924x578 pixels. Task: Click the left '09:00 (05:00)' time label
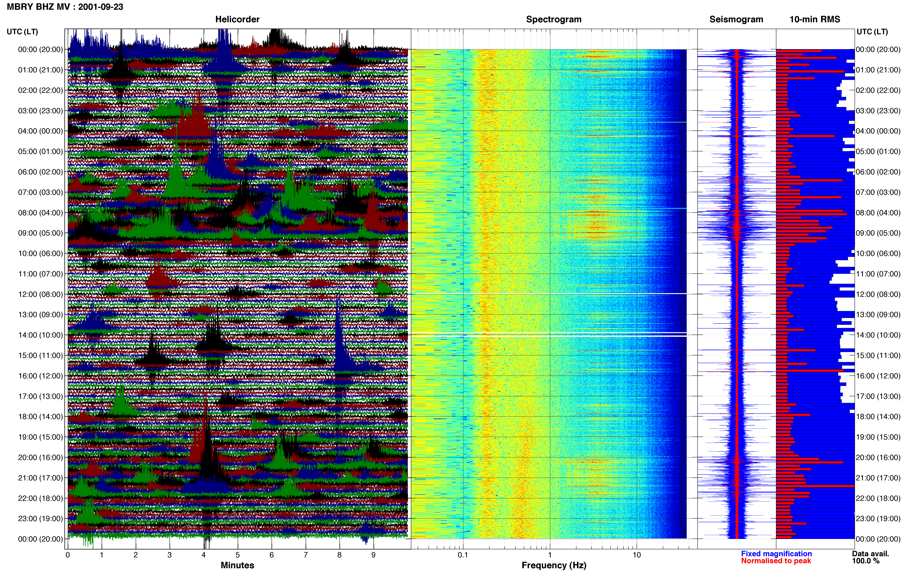[x=41, y=233]
